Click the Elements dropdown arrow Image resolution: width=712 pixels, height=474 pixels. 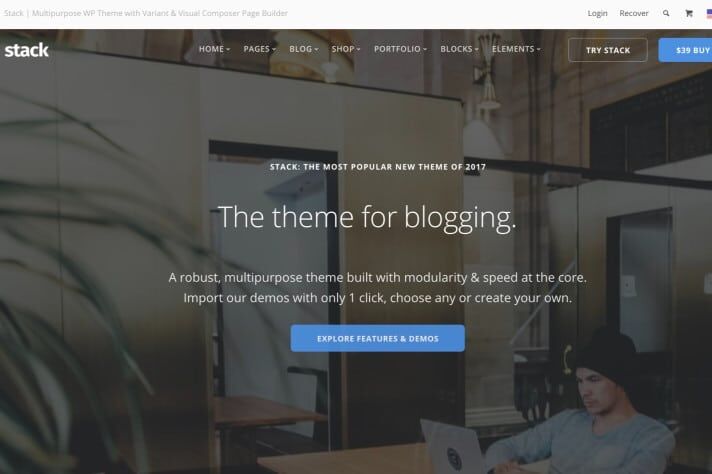point(538,49)
